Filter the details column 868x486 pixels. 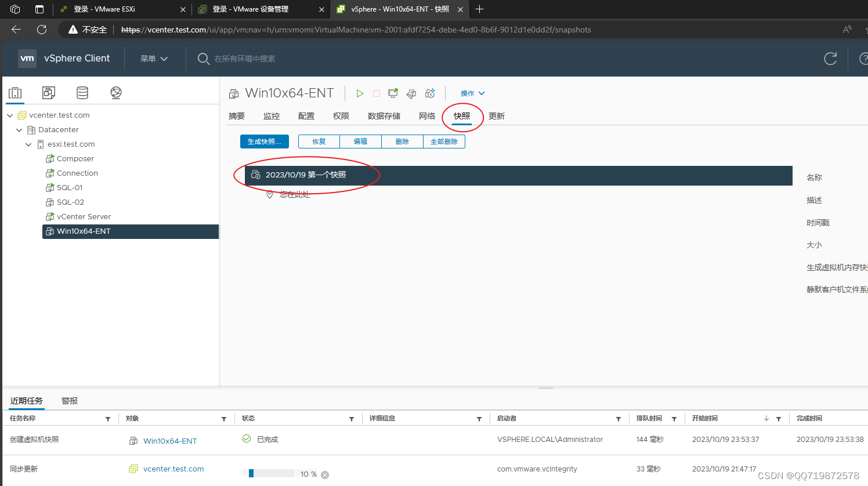(479, 419)
